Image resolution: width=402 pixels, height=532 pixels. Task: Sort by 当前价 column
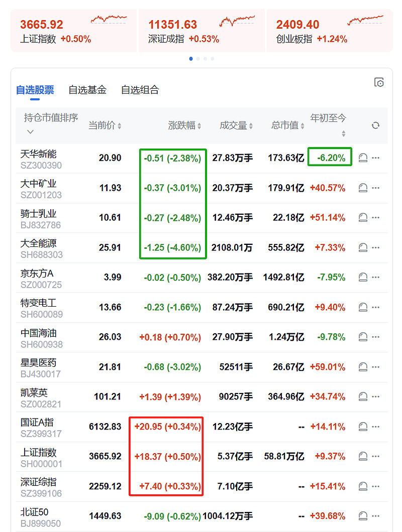coord(105,125)
